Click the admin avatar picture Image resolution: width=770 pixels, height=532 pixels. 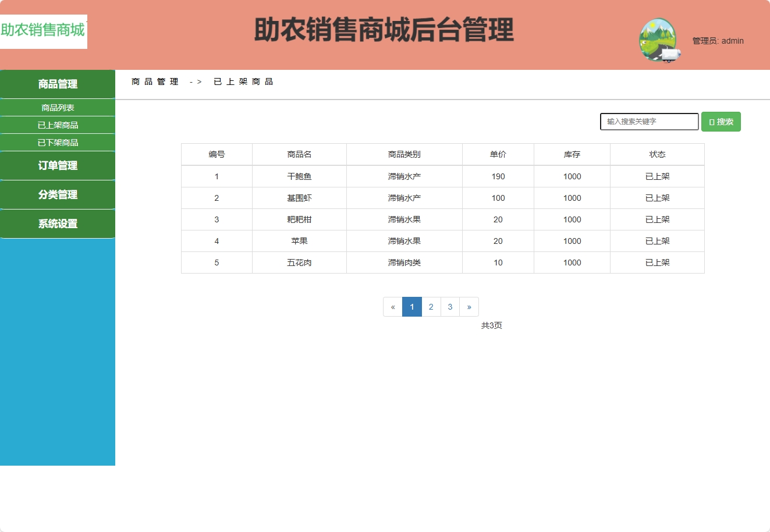pos(659,41)
